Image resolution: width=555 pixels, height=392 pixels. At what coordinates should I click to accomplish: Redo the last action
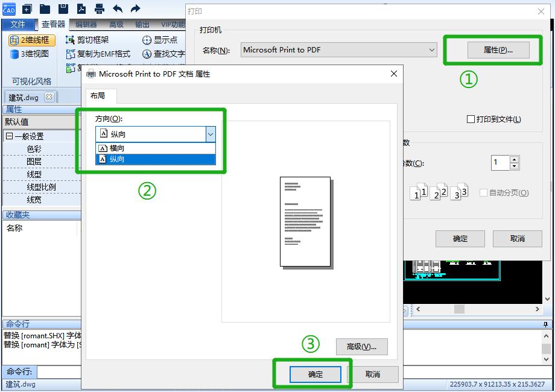click(x=136, y=9)
